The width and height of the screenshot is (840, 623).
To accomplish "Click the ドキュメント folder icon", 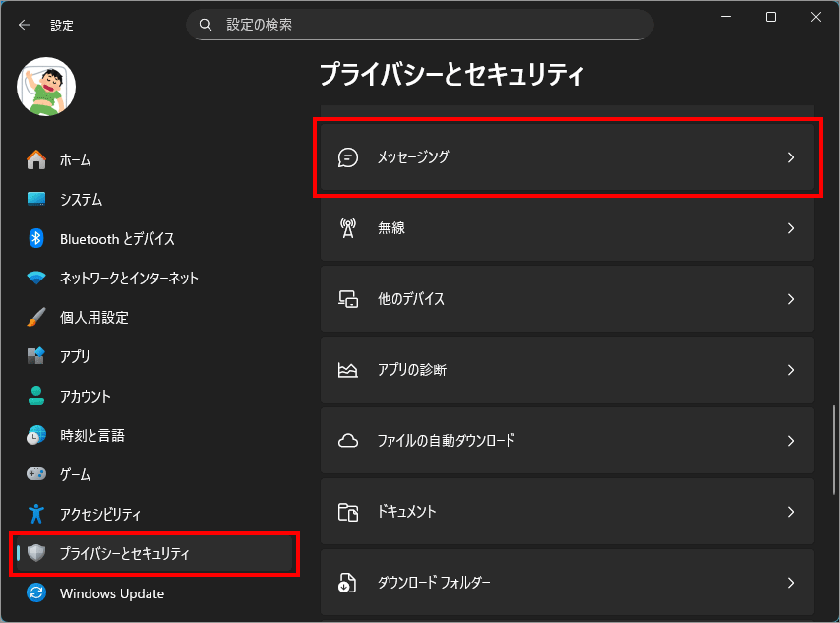I will click(x=347, y=512).
